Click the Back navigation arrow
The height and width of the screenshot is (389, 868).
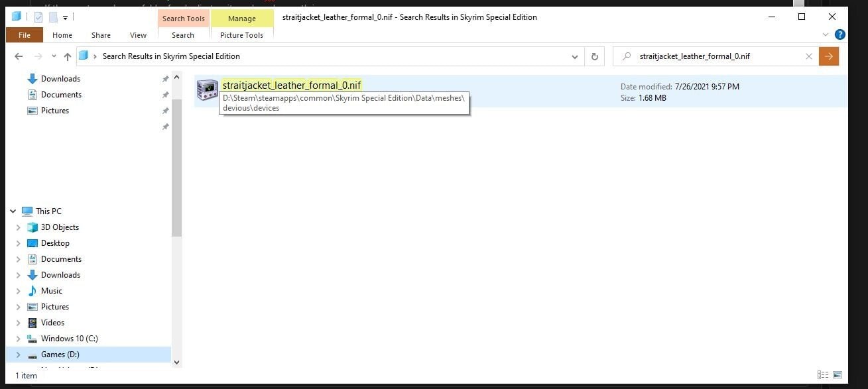tap(19, 56)
